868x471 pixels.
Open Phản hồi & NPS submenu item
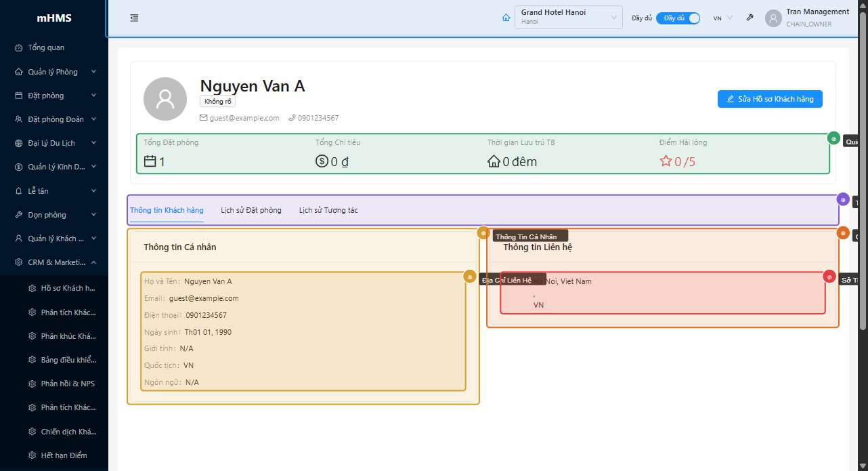tap(68, 384)
